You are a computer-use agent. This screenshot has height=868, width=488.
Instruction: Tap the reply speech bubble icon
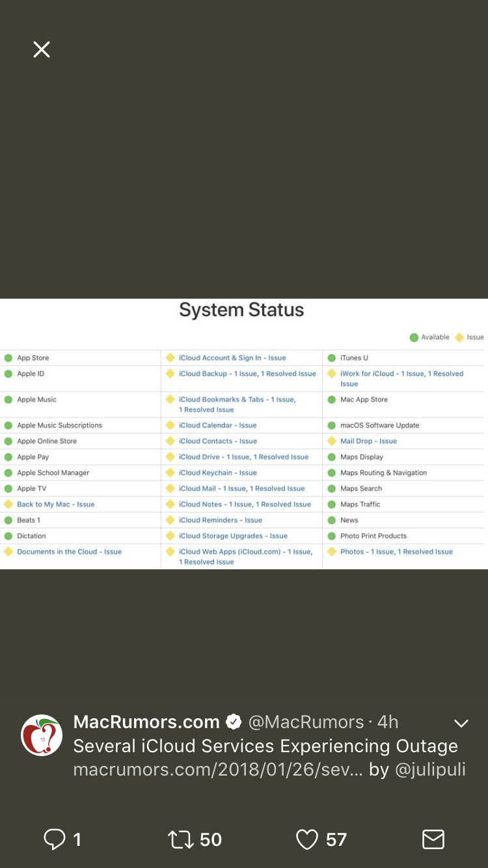coord(54,839)
